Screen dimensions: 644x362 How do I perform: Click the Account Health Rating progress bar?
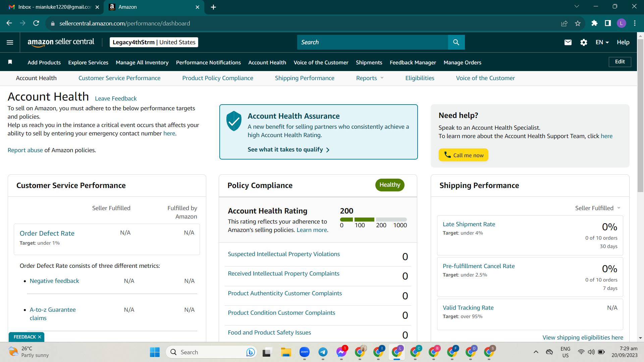[373, 220]
